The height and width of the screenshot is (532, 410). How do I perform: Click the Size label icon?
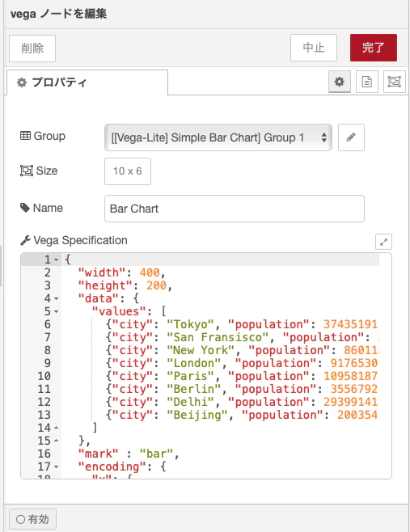[x=27, y=171]
